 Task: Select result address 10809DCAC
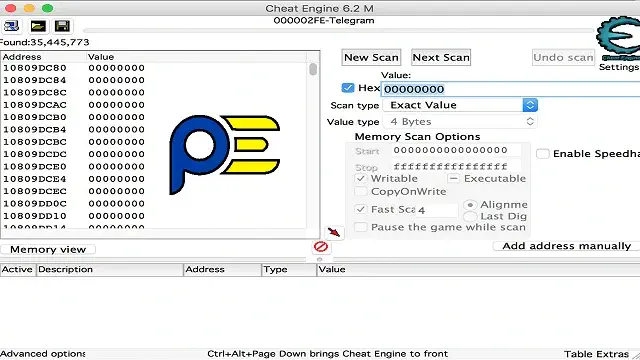coord(35,105)
